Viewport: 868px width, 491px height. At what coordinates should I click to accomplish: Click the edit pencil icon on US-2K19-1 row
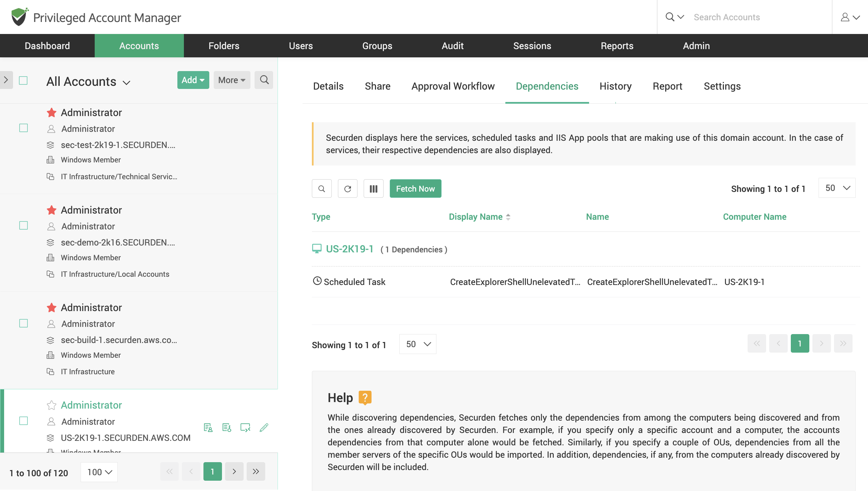point(264,427)
